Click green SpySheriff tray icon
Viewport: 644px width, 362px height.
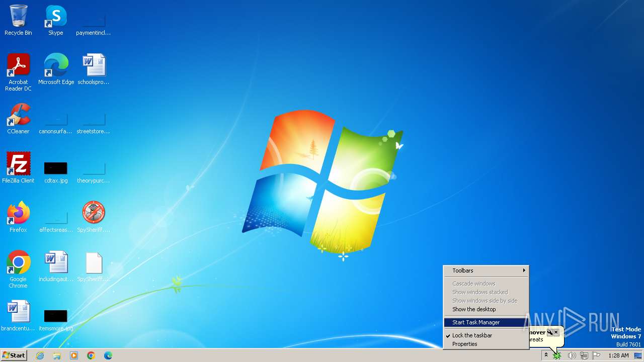[557, 356]
